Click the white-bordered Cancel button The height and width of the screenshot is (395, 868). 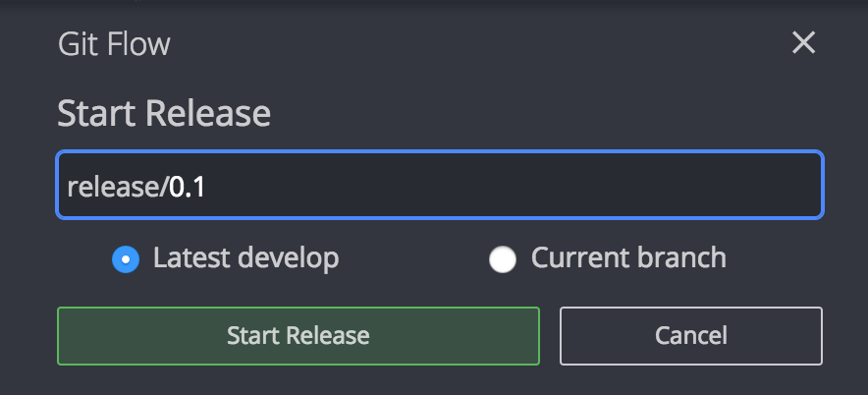[691, 336]
